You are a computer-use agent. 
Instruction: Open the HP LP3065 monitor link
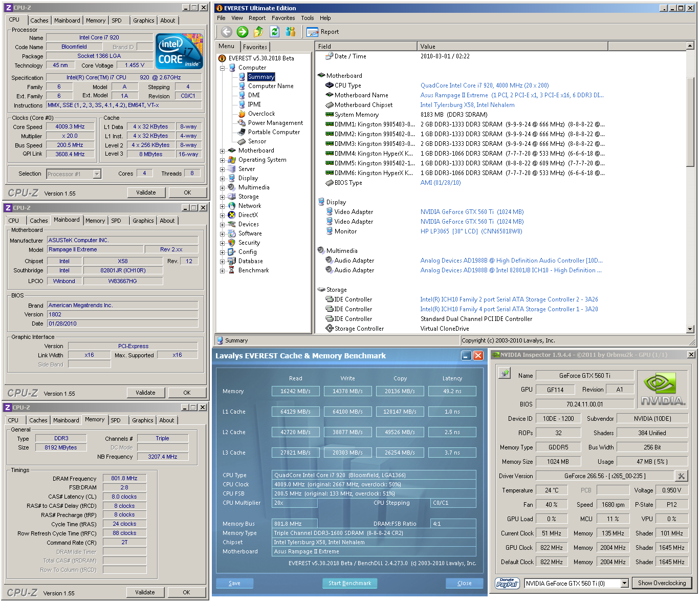click(x=471, y=231)
